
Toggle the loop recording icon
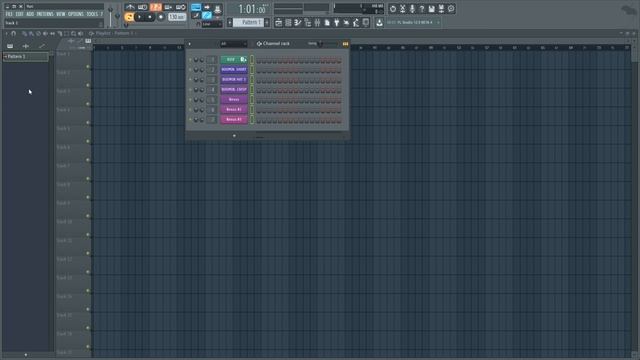(x=181, y=7)
